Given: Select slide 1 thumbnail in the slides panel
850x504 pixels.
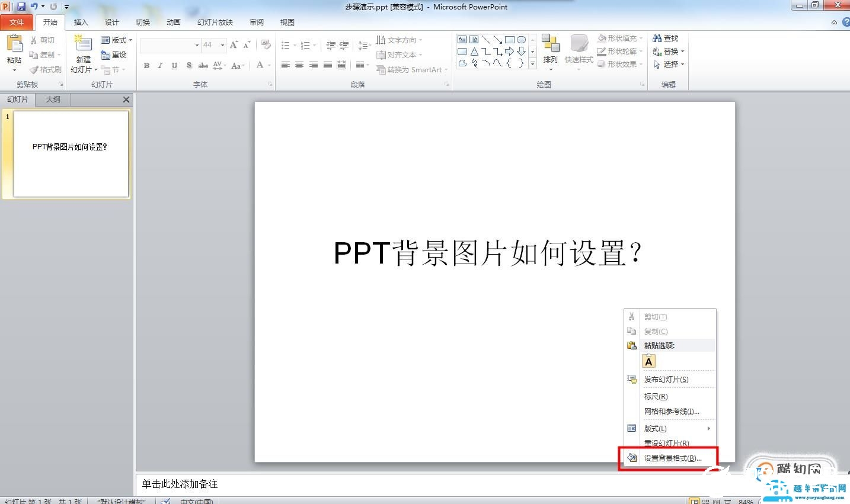Looking at the screenshot, I should point(69,153).
